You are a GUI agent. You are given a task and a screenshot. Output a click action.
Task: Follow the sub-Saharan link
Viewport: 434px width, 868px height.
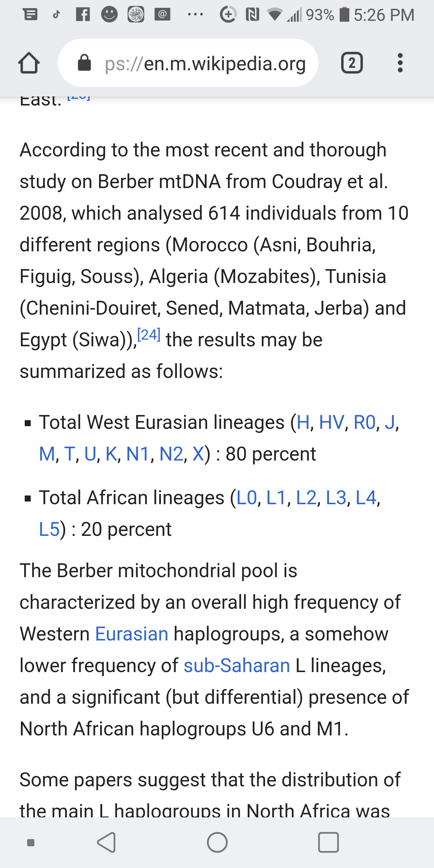point(237,665)
